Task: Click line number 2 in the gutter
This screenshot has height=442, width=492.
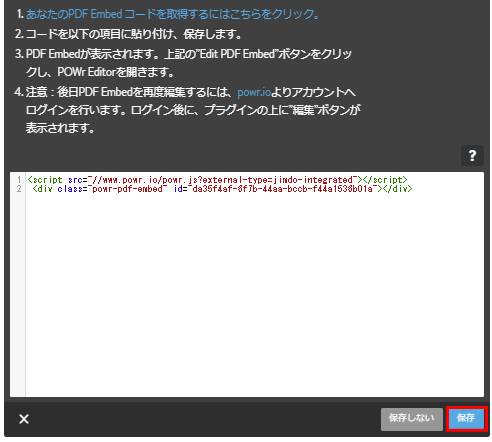Action: click(19, 189)
